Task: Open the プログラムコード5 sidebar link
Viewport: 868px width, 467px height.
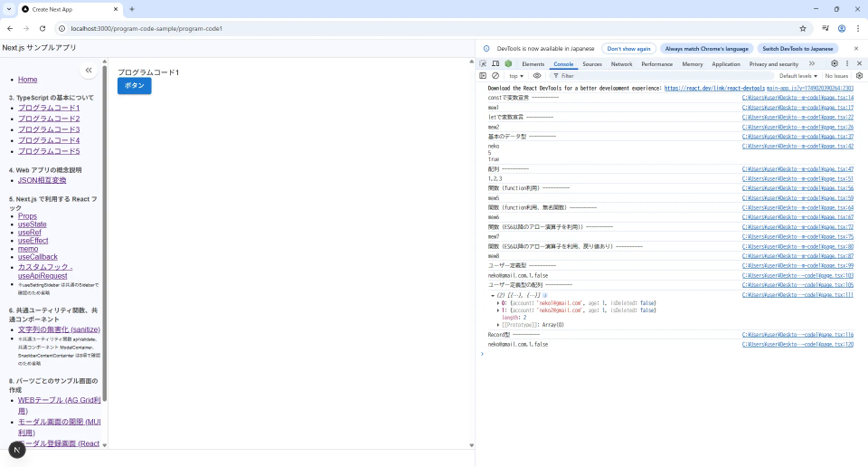Action: click(x=49, y=151)
